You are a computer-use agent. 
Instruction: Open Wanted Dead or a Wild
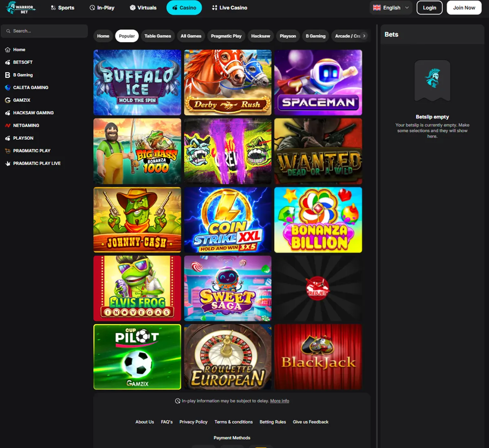pyautogui.click(x=318, y=151)
